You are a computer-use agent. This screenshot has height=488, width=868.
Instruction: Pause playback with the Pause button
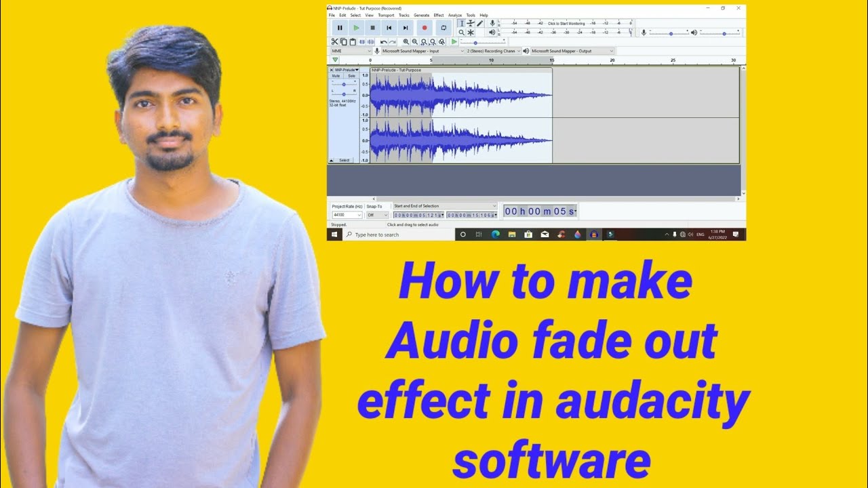pyautogui.click(x=340, y=28)
